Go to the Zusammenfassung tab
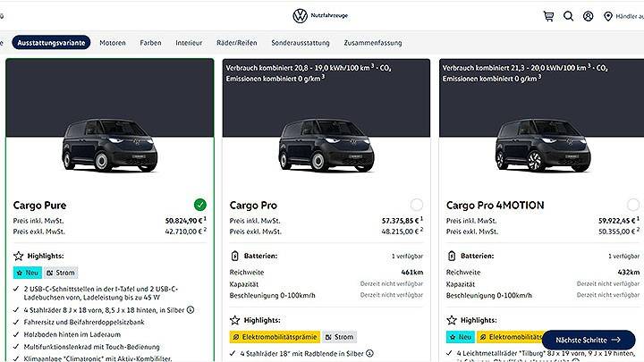Image resolution: width=644 pixels, height=362 pixels. [x=372, y=42]
